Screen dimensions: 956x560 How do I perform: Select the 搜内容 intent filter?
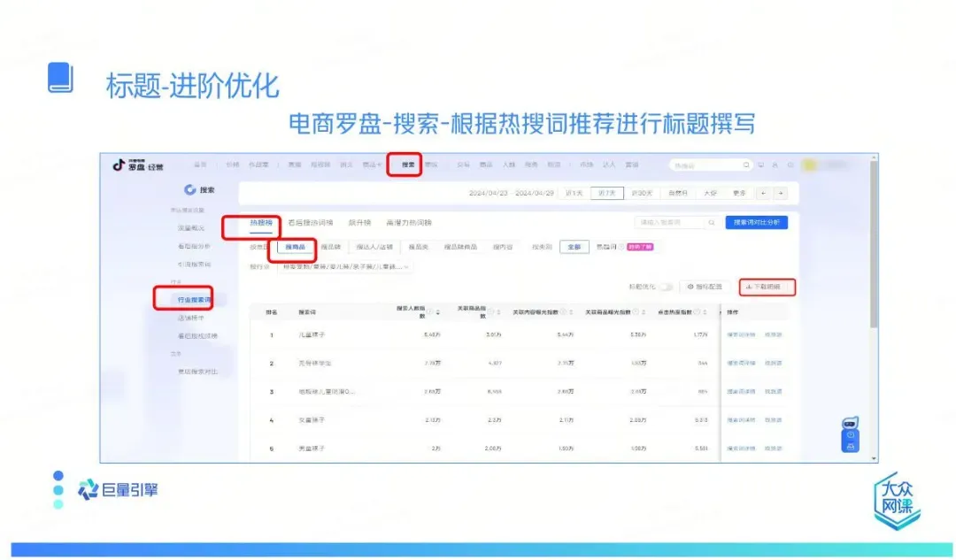[503, 247]
